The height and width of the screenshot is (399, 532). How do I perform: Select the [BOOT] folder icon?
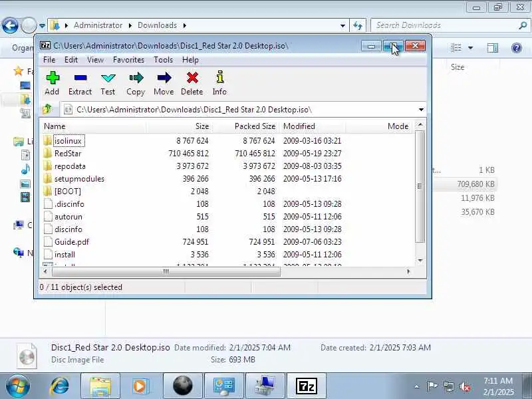(x=48, y=191)
